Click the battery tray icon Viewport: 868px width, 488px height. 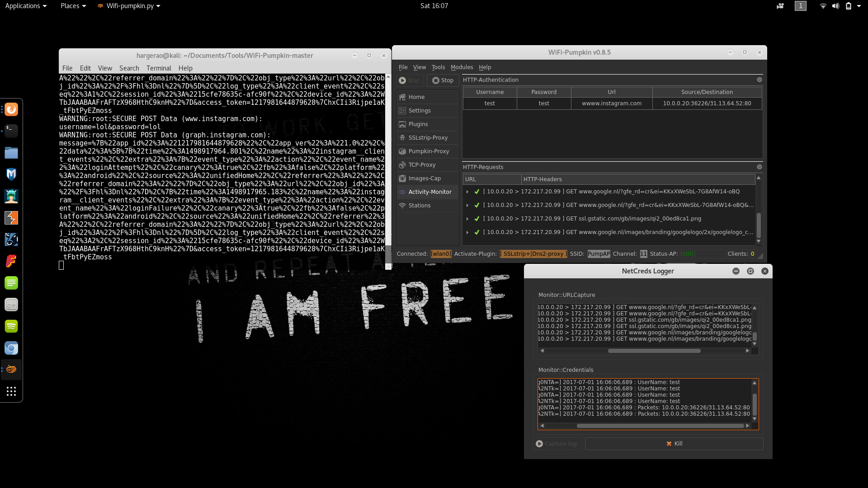pos(849,6)
